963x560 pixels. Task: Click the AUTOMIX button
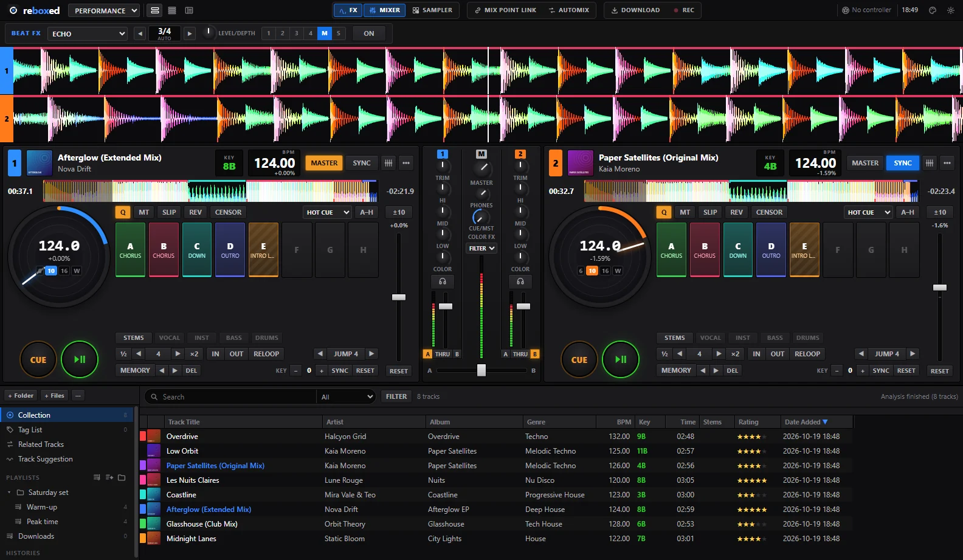click(569, 10)
